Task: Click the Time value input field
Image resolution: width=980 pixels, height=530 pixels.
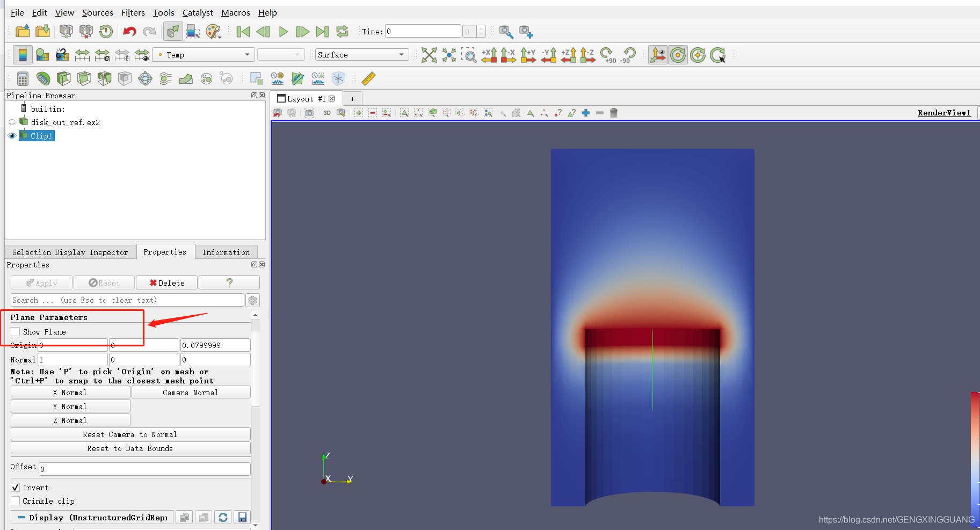Action: point(423,32)
